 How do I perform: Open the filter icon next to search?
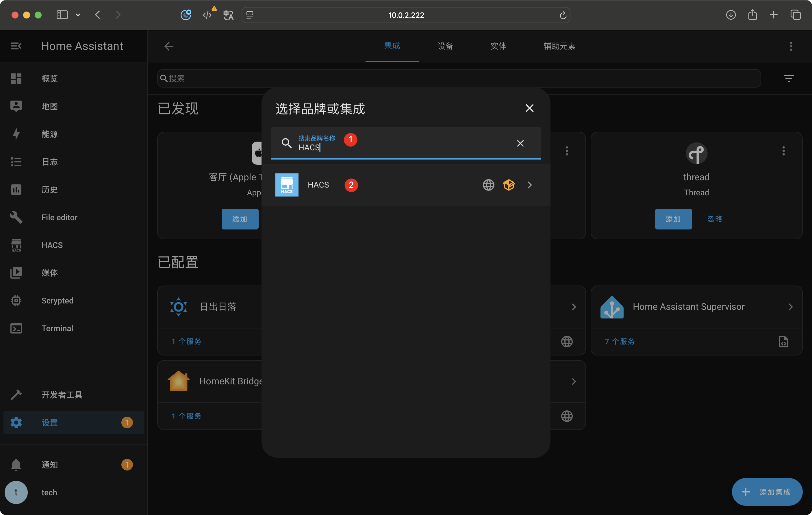click(x=788, y=78)
